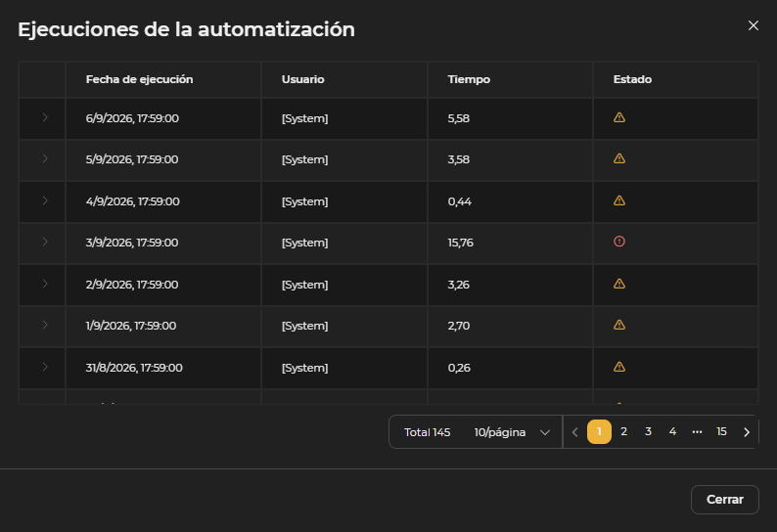Click the date cell 5/9/2026, 17:59:00
The width and height of the screenshot is (777, 532).
click(x=132, y=159)
